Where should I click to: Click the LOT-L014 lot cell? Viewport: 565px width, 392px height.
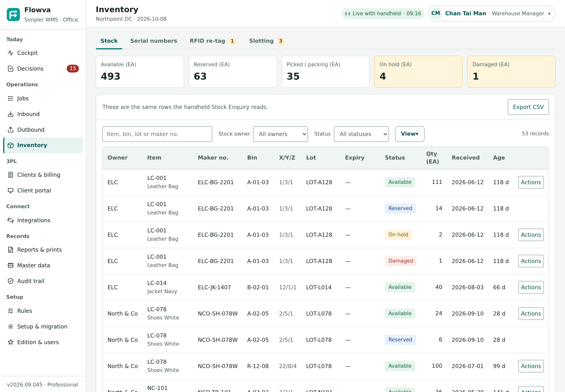point(319,287)
